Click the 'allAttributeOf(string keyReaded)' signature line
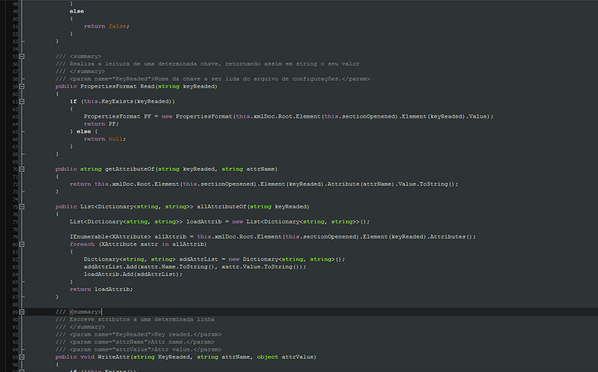598x372 pixels. 182,207
